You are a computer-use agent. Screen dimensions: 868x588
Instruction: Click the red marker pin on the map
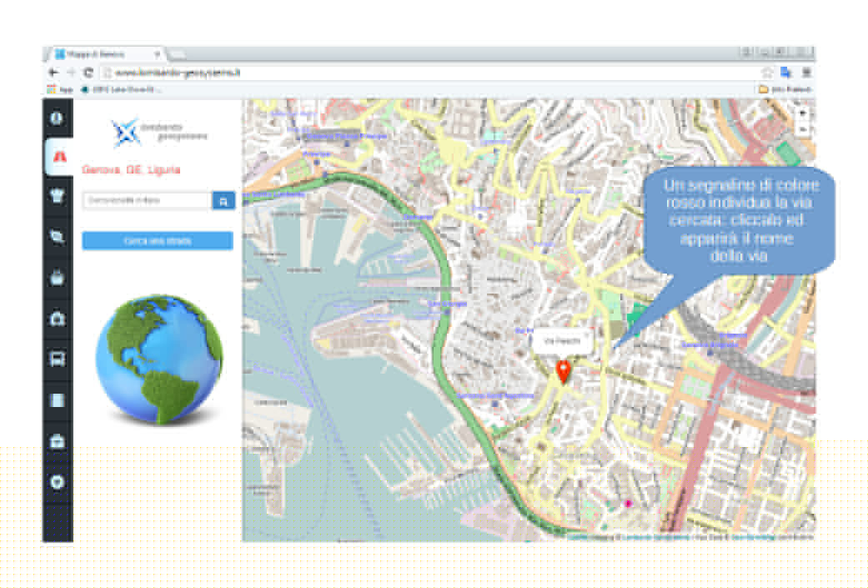pyautogui.click(x=563, y=371)
